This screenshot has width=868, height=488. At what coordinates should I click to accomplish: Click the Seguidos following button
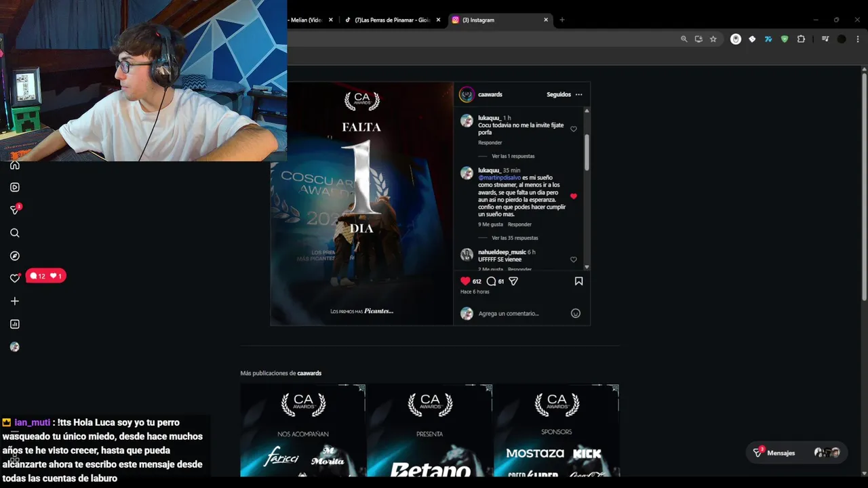(x=559, y=95)
